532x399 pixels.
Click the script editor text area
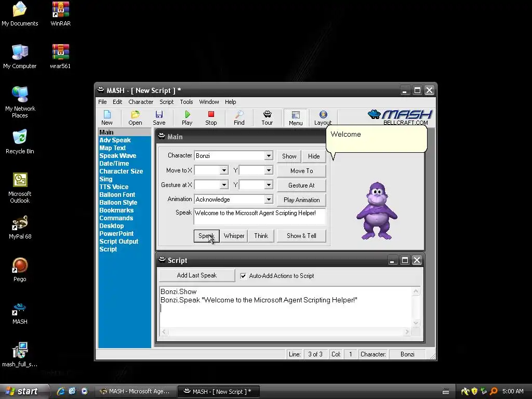point(286,308)
